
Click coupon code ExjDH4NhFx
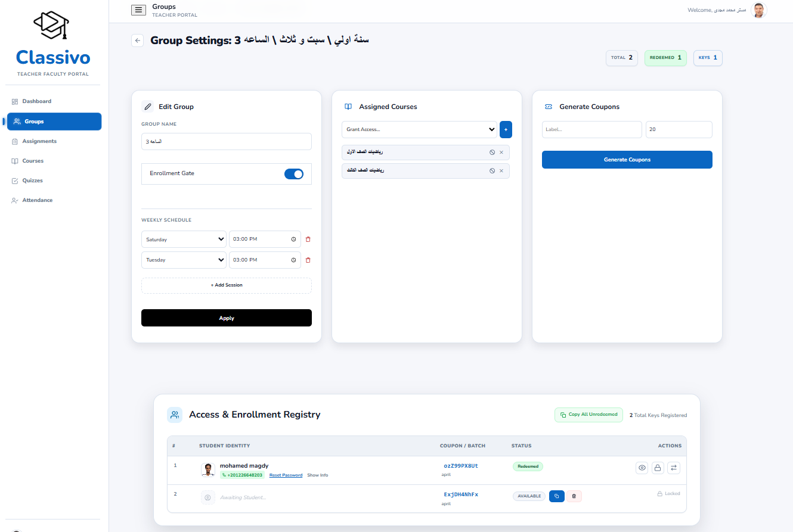tap(461, 494)
